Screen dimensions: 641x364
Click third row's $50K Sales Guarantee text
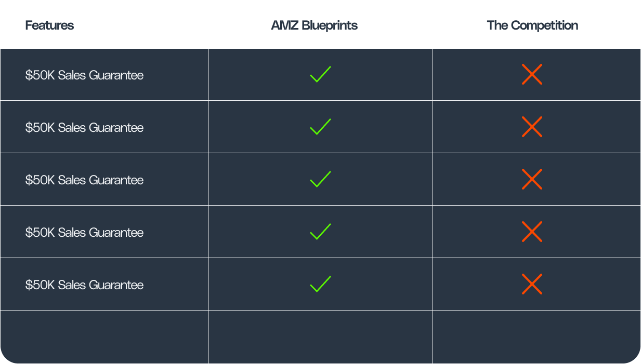(84, 180)
